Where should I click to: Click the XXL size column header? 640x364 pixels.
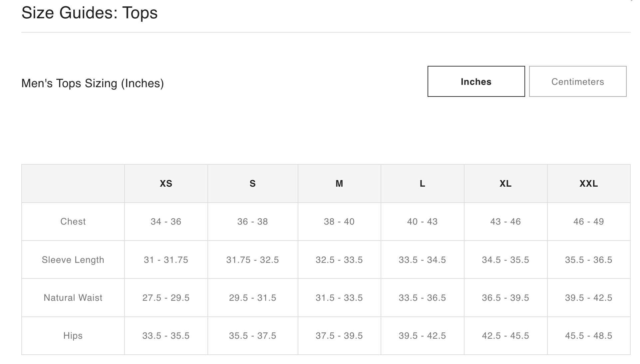pyautogui.click(x=588, y=184)
